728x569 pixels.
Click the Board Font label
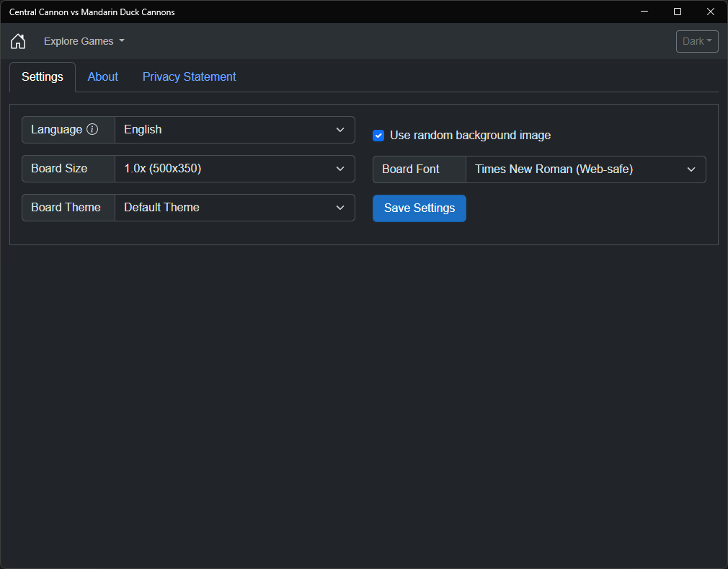pos(411,169)
